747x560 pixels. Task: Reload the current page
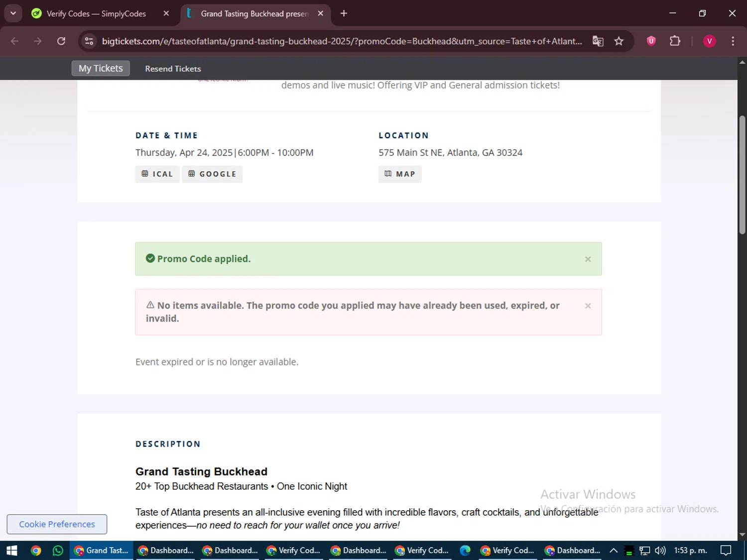61,41
